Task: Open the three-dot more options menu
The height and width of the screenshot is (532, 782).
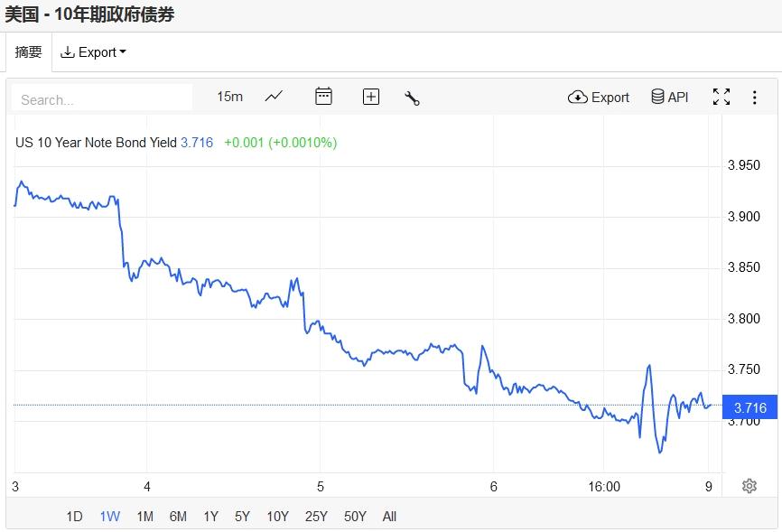Action: point(755,97)
